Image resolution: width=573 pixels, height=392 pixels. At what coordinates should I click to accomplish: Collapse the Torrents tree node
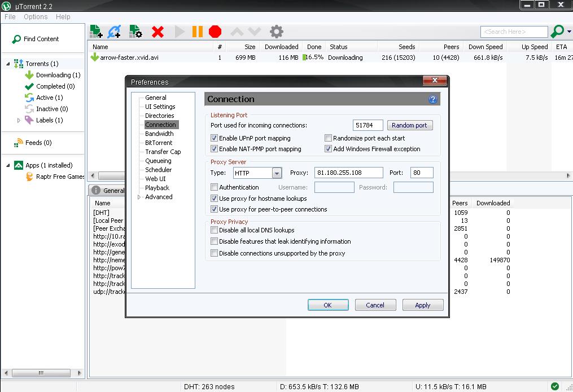coord(8,64)
